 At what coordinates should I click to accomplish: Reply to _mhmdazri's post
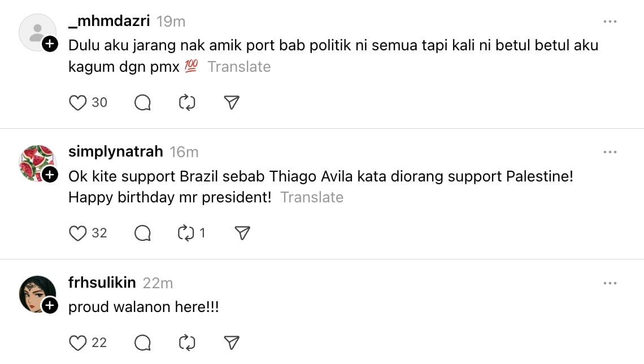click(142, 102)
